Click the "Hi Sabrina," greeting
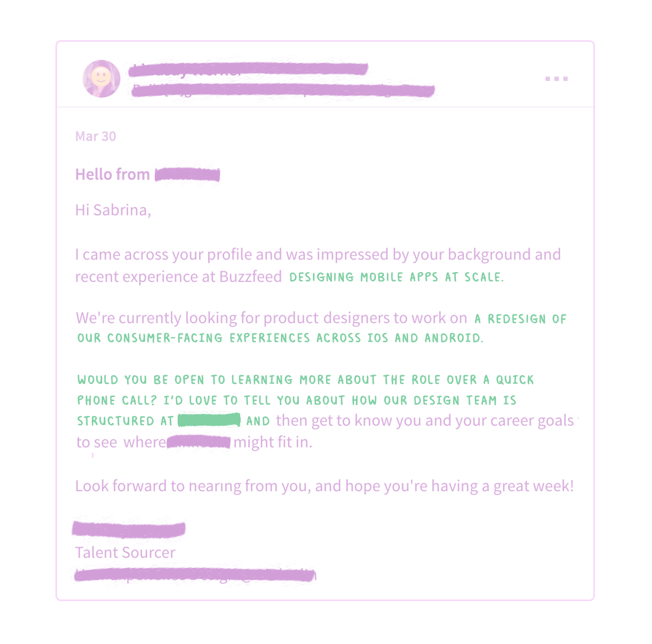652x644 pixels. (x=113, y=210)
